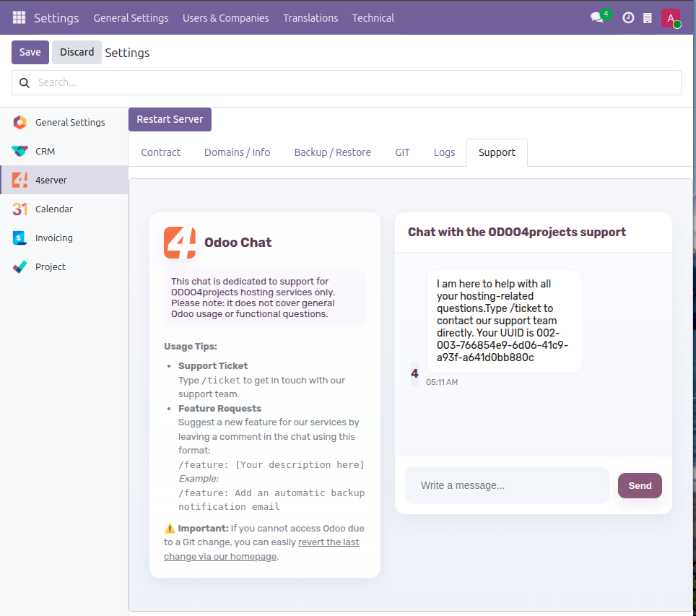Switch to the Backup / Restore tab
696x616 pixels.
332,152
